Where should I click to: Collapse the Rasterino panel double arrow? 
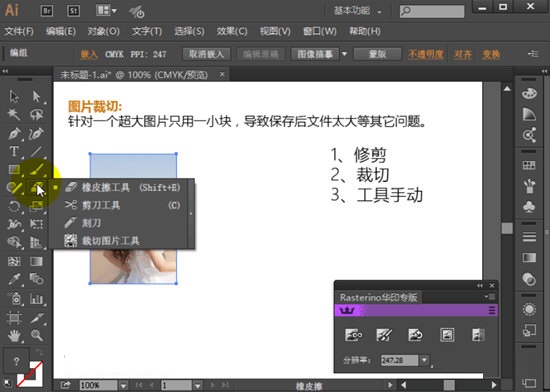[480, 285]
